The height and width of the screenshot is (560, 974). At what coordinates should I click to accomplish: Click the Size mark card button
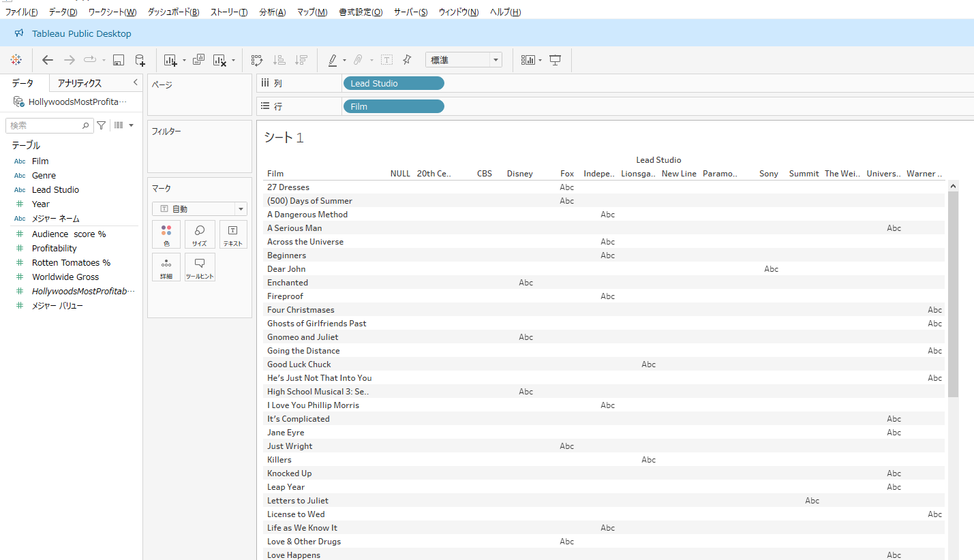click(x=200, y=234)
